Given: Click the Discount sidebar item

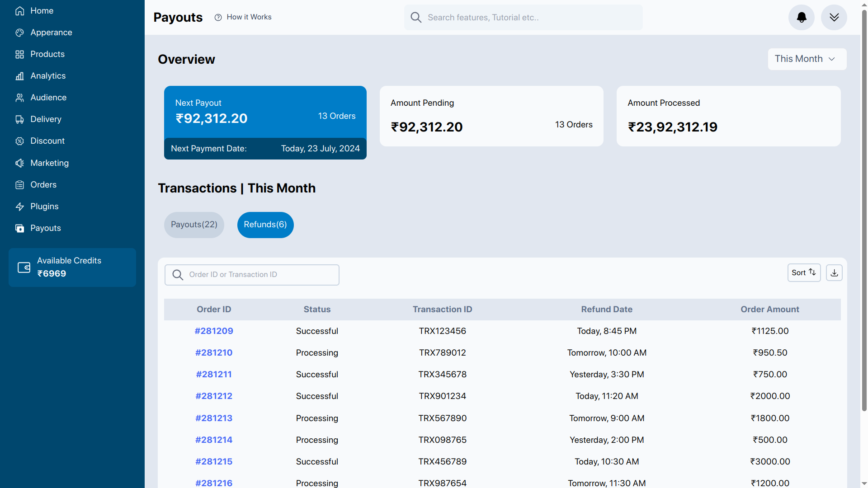Looking at the screenshot, I should 47,141.
